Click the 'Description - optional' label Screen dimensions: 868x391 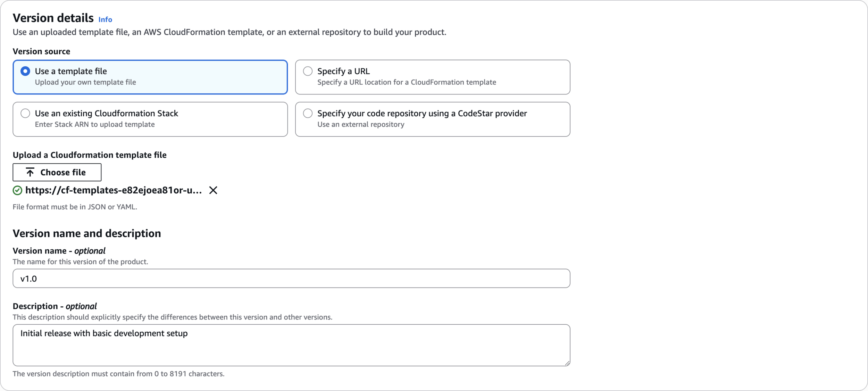click(55, 306)
